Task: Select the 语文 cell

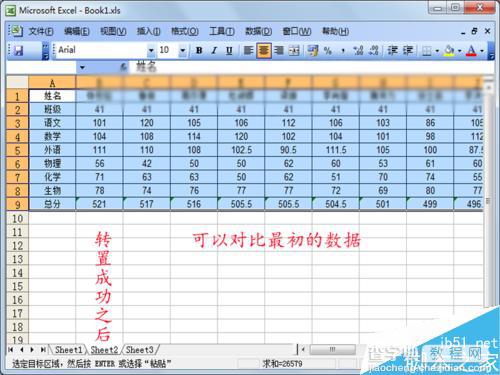Action: click(52, 123)
